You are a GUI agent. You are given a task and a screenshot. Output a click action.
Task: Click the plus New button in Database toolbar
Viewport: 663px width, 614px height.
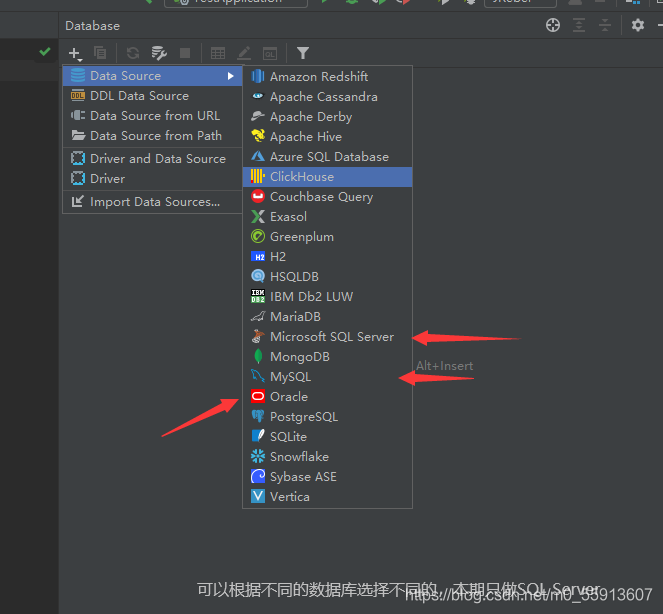75,53
